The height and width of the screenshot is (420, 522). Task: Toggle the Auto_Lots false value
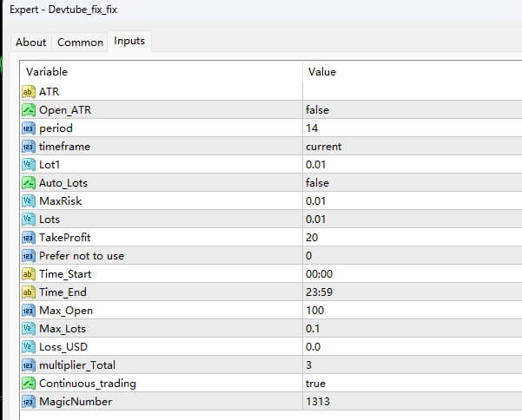(x=318, y=182)
